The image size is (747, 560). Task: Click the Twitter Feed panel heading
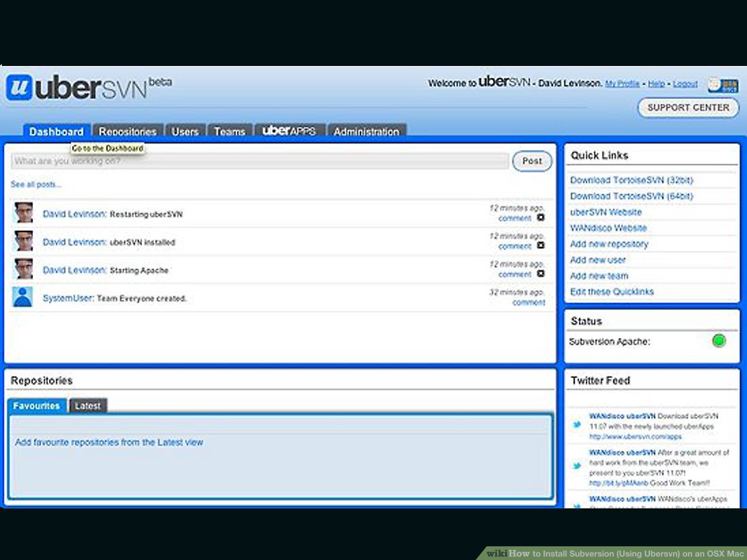tap(600, 380)
